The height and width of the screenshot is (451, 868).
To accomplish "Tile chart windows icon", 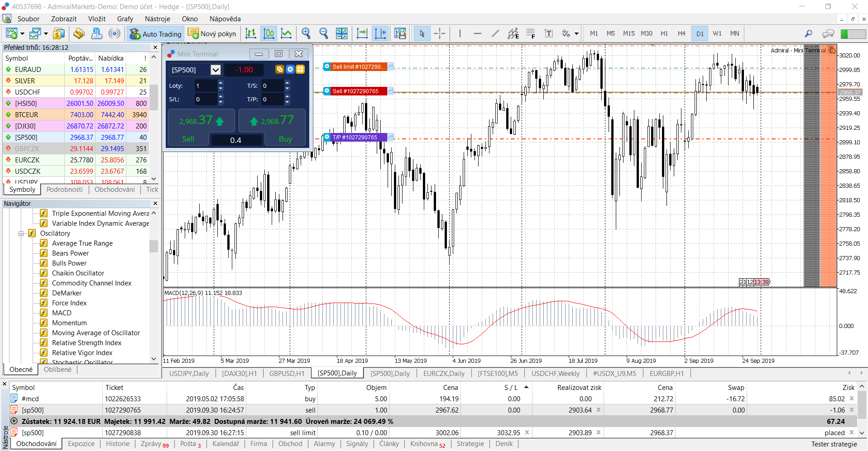I will (x=342, y=33).
